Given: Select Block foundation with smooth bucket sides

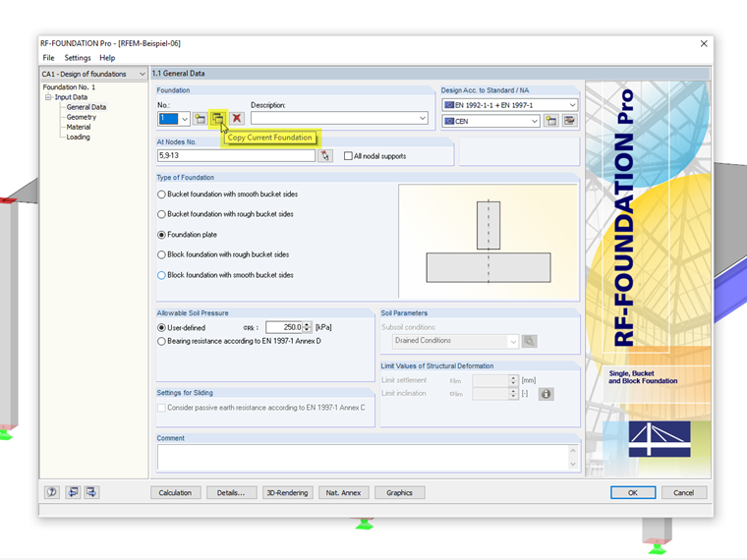Looking at the screenshot, I should pos(161,275).
